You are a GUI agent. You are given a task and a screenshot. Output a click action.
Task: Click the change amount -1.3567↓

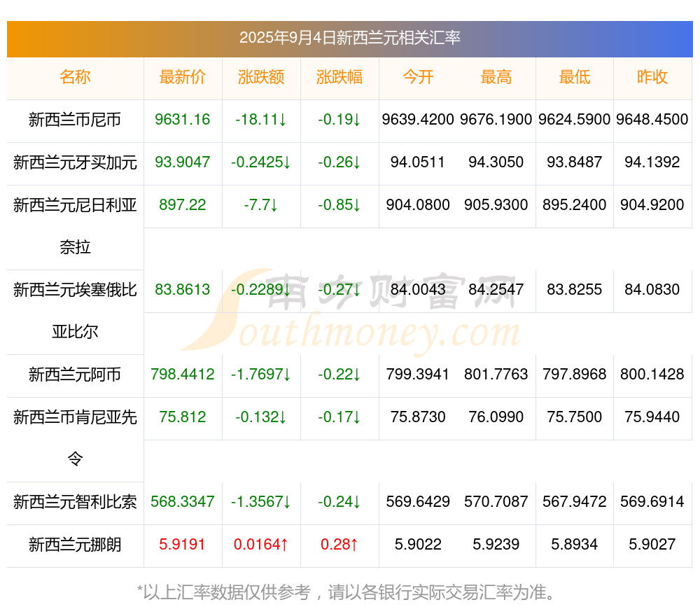click(x=261, y=502)
